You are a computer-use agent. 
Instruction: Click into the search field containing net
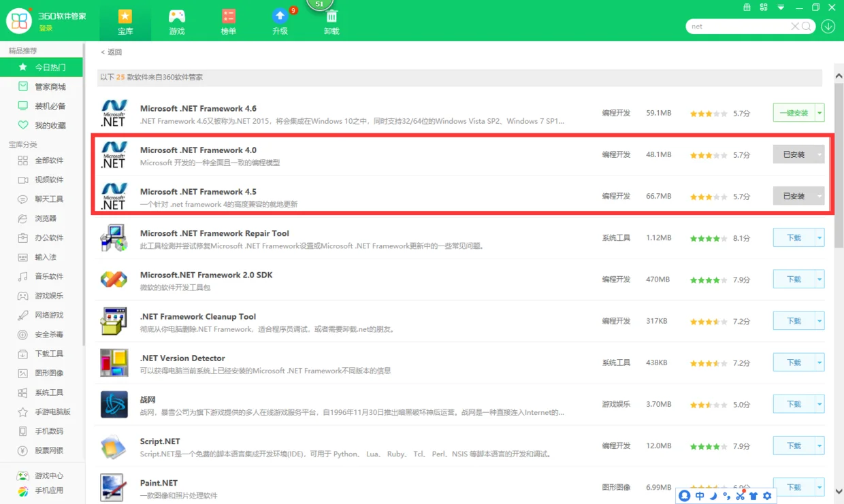tap(740, 27)
